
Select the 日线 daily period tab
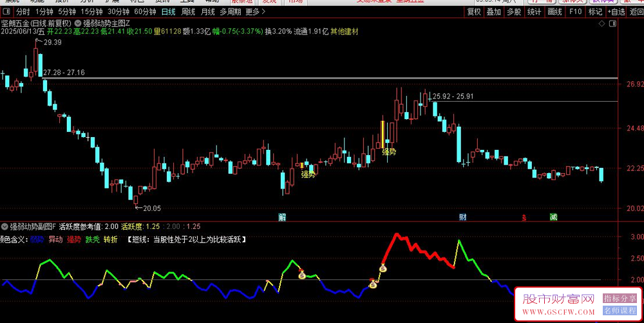click(168, 12)
